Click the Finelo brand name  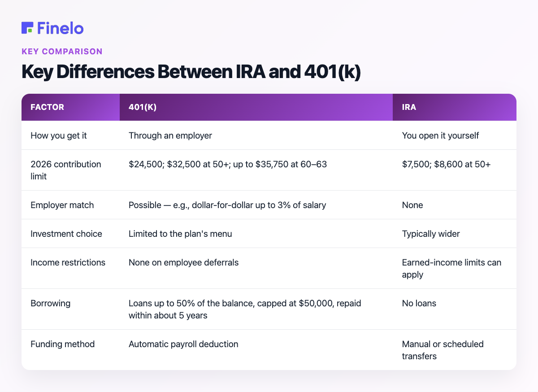point(60,28)
